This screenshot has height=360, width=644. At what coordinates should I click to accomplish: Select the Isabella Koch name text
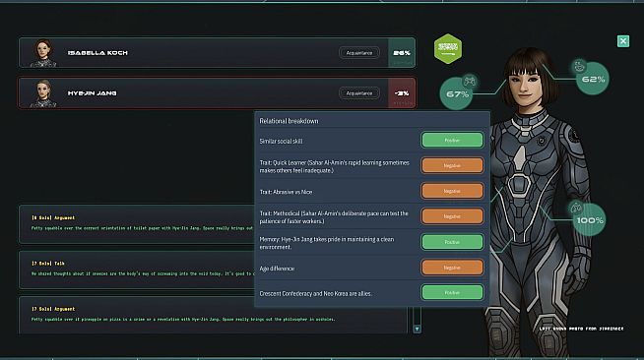coord(97,53)
